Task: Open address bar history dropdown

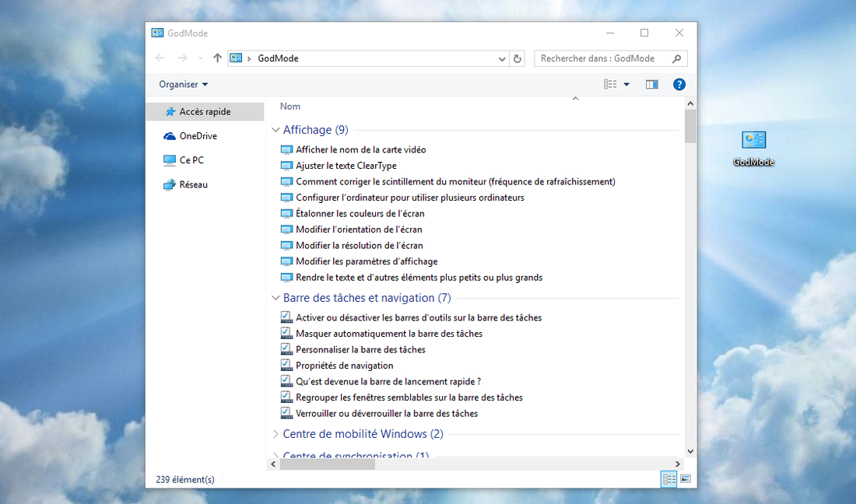Action: (502, 58)
